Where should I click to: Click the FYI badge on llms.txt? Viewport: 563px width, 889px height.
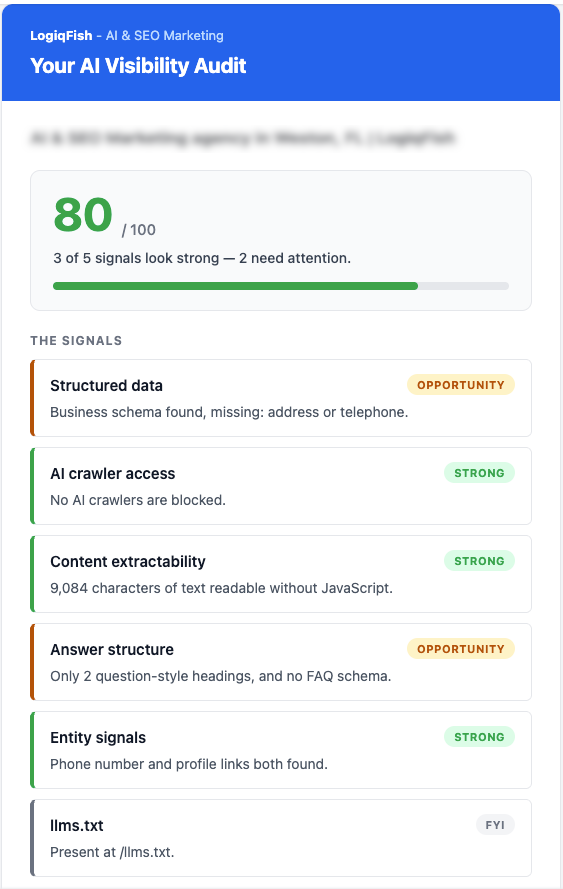click(495, 824)
